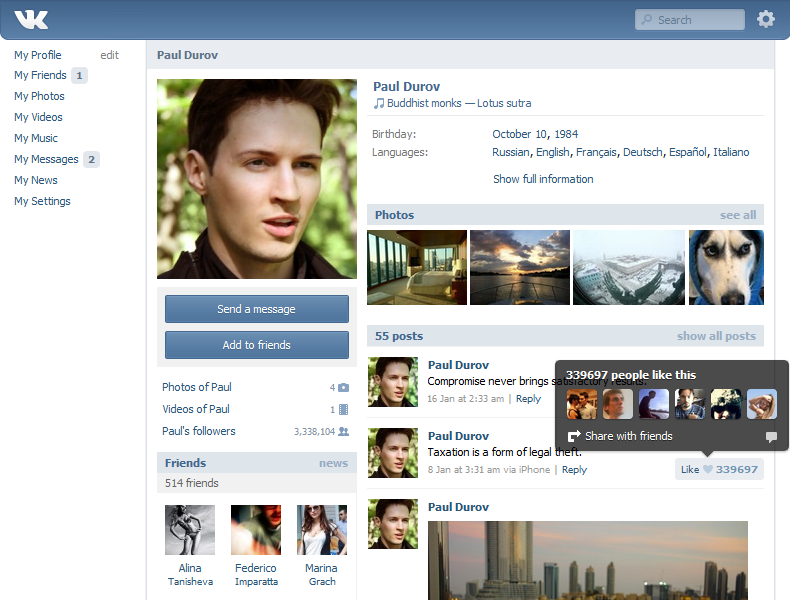Screen dimensions: 790x600
Task: Click the music note status icon
Action: pyautogui.click(x=378, y=103)
